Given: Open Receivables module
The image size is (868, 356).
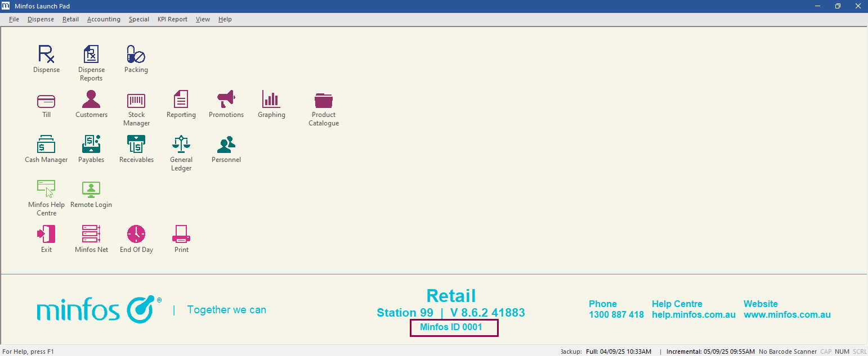Looking at the screenshot, I should coord(136,144).
